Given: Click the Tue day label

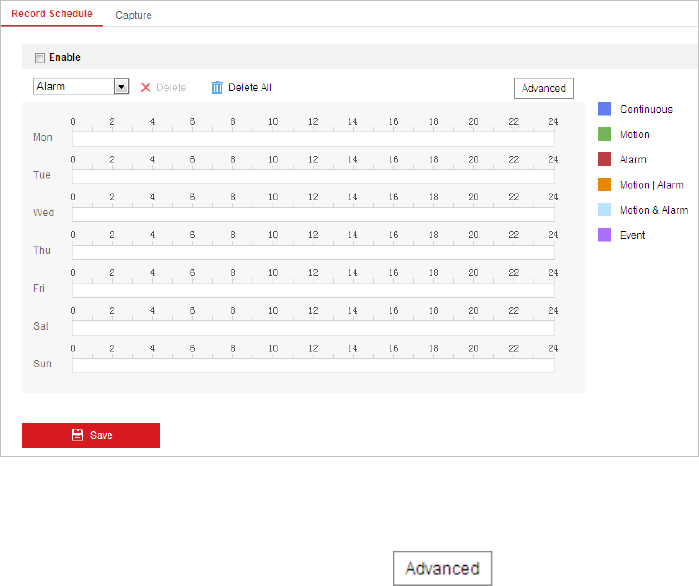Looking at the screenshot, I should [42, 175].
